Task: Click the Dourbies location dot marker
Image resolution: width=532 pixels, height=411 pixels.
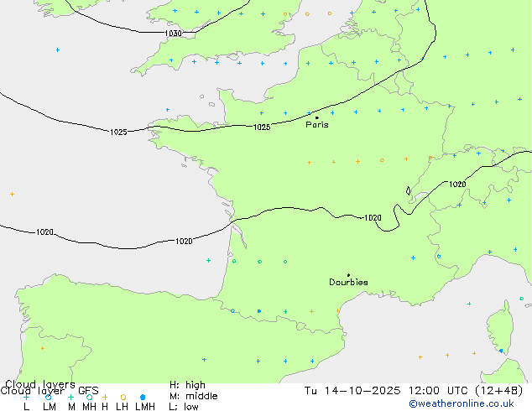Action: point(348,275)
